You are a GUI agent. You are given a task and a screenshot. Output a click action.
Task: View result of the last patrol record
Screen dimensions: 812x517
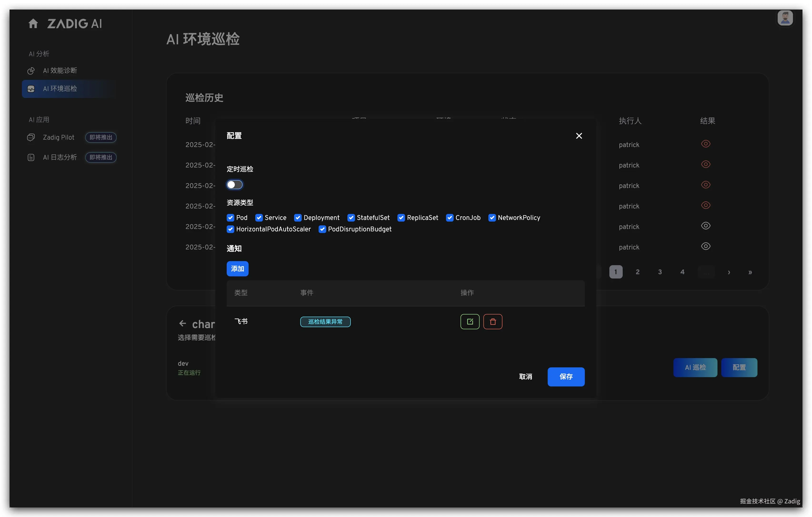(706, 246)
